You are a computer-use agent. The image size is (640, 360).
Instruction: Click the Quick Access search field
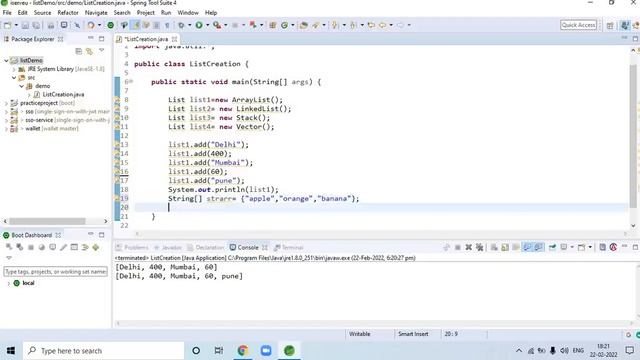pos(578,25)
